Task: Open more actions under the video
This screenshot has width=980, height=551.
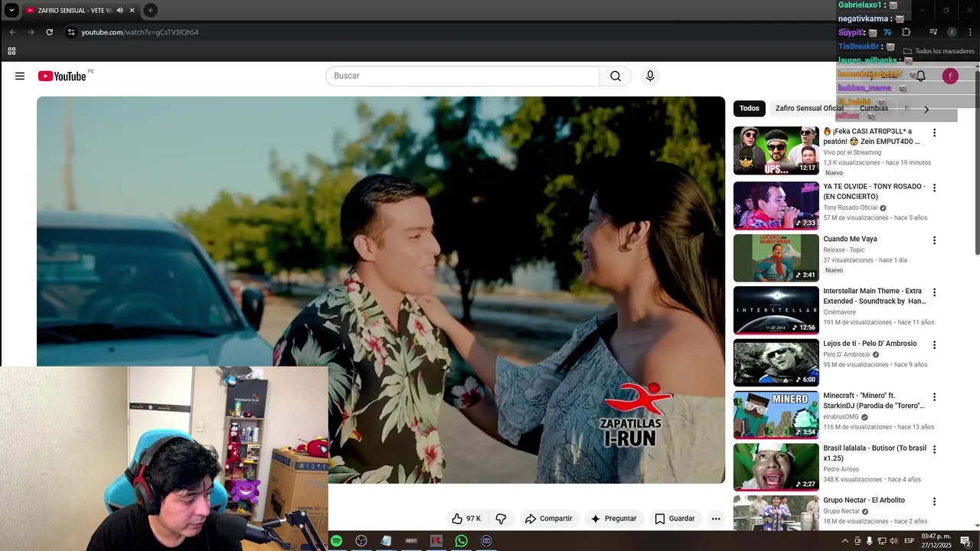Action: point(716,519)
